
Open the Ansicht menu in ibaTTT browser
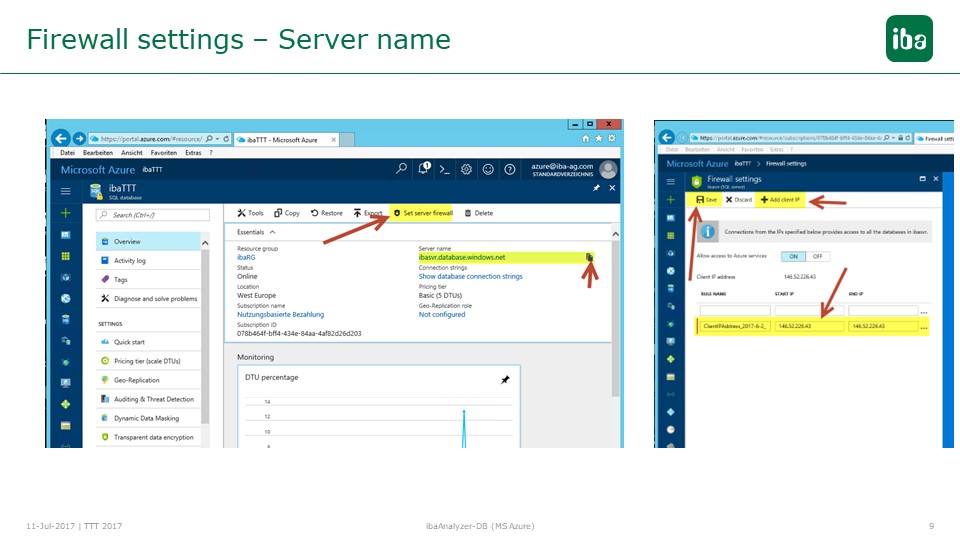tap(132, 153)
